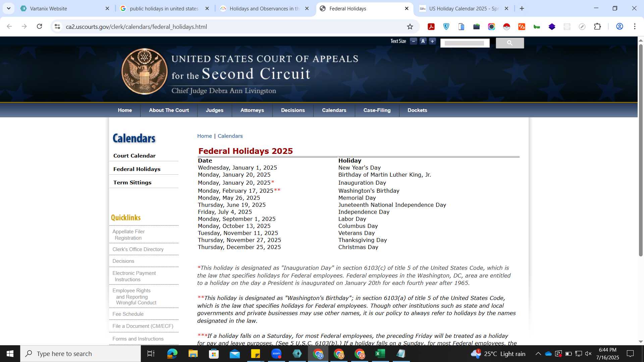
Task: Open Federal Holidays sidebar link
Action: [x=137, y=169]
